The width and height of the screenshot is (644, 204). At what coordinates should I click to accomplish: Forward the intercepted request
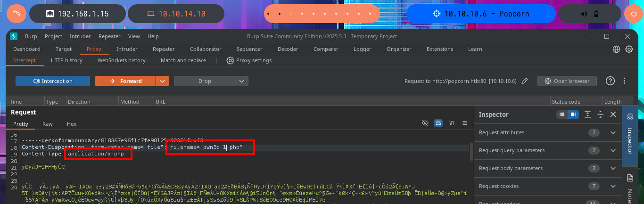click(125, 81)
